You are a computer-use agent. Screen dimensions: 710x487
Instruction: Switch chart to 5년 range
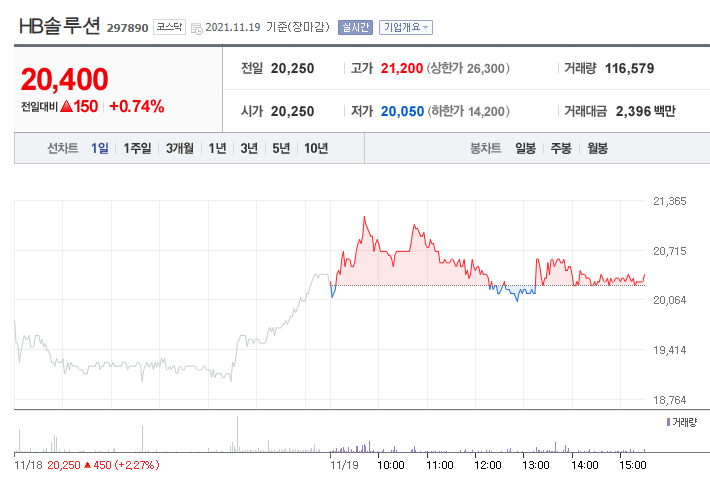coord(281,148)
